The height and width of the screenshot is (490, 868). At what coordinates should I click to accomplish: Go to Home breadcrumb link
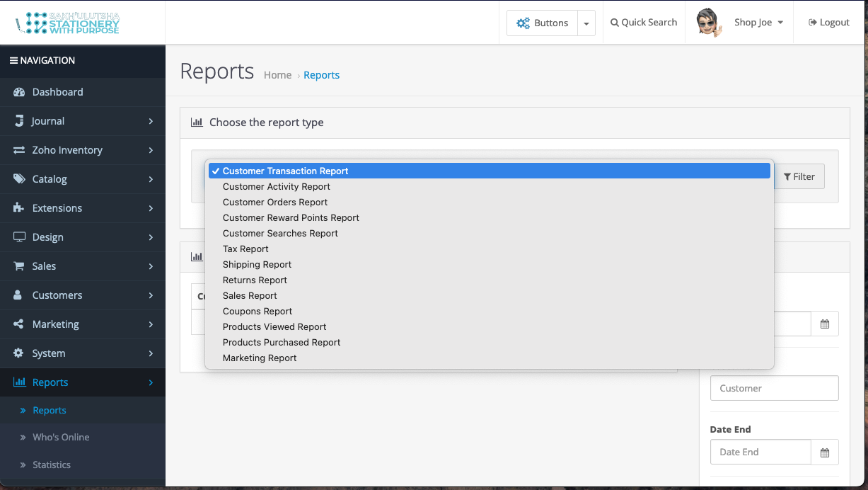pos(277,75)
